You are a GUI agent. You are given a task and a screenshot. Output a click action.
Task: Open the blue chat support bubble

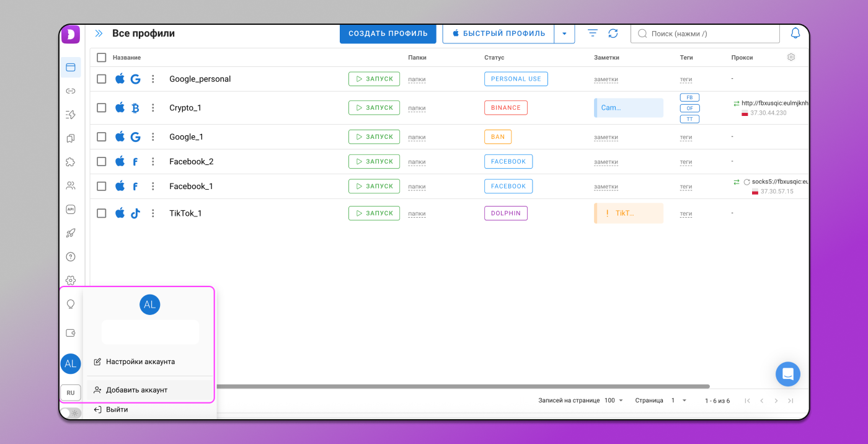click(788, 374)
